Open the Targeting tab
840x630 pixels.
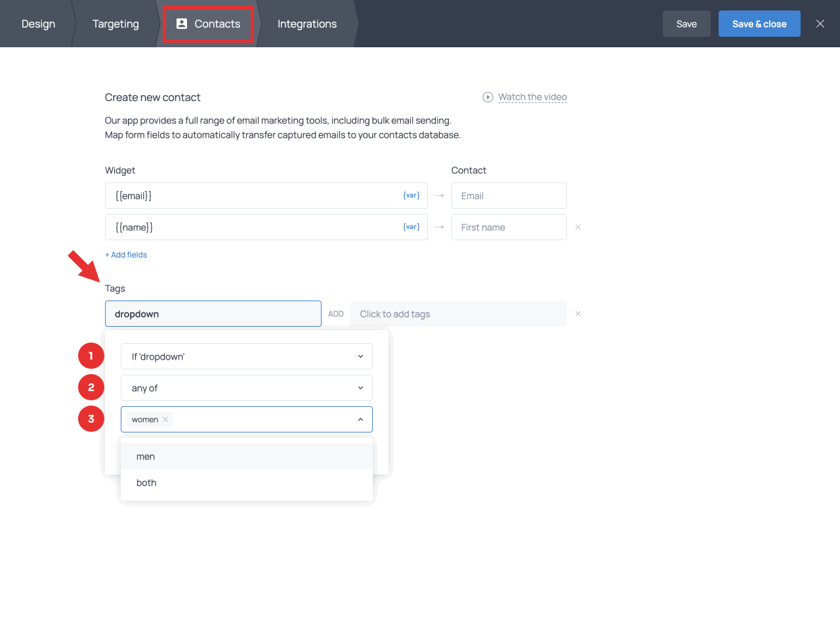pos(115,23)
